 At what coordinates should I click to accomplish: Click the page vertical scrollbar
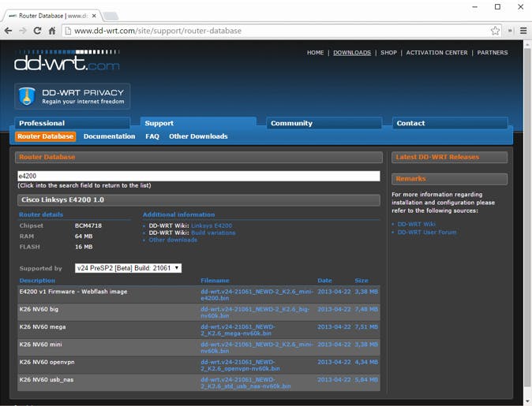click(527, 217)
